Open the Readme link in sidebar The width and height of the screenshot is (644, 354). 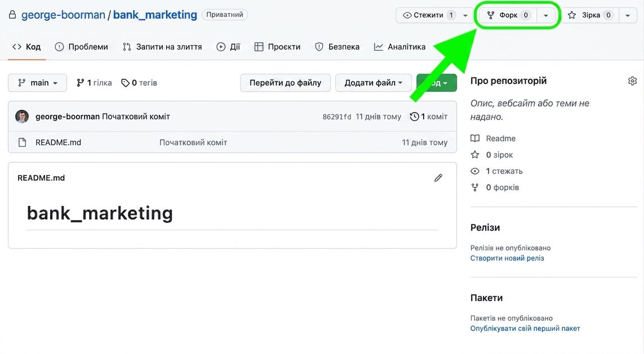493,138
